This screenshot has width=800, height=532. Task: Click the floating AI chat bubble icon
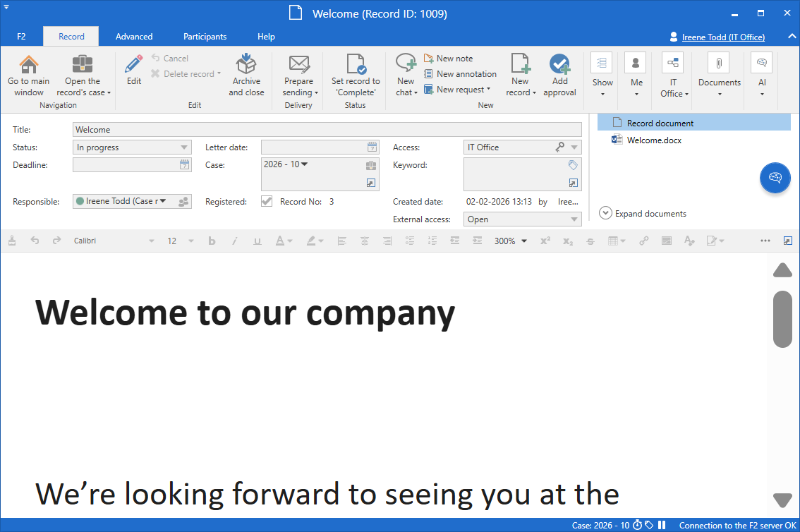point(775,178)
